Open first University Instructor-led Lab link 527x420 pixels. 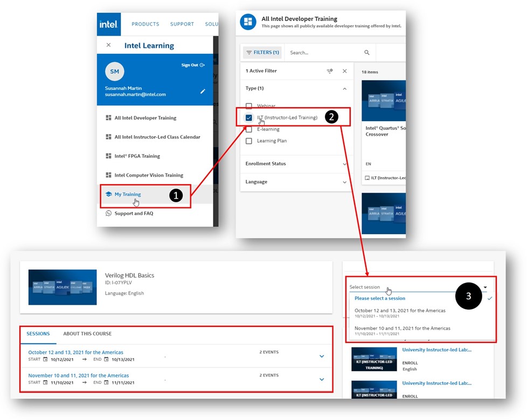click(x=436, y=350)
